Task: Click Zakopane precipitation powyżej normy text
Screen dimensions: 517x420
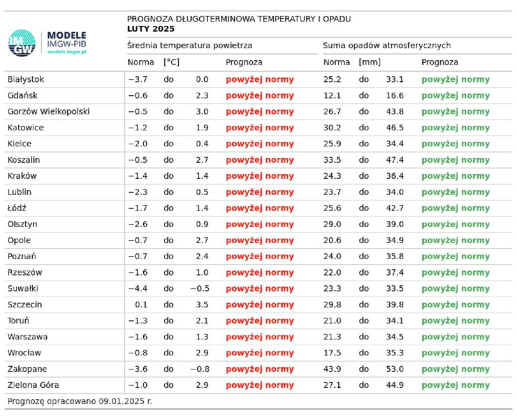Action: (x=456, y=369)
